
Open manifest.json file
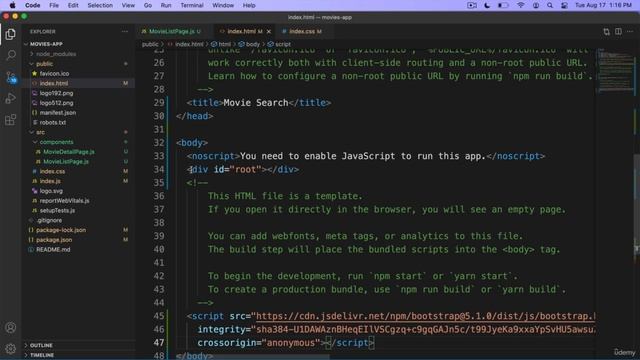tap(58, 113)
